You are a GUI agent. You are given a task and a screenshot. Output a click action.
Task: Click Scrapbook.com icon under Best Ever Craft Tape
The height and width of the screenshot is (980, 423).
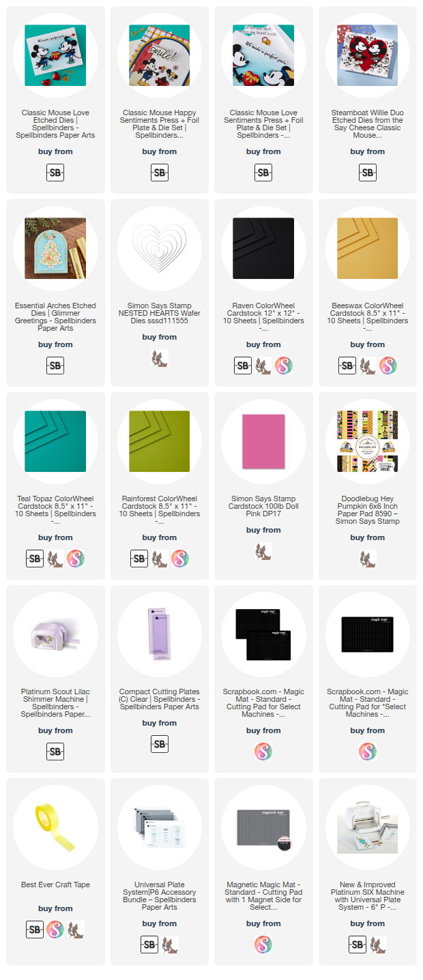(x=55, y=930)
